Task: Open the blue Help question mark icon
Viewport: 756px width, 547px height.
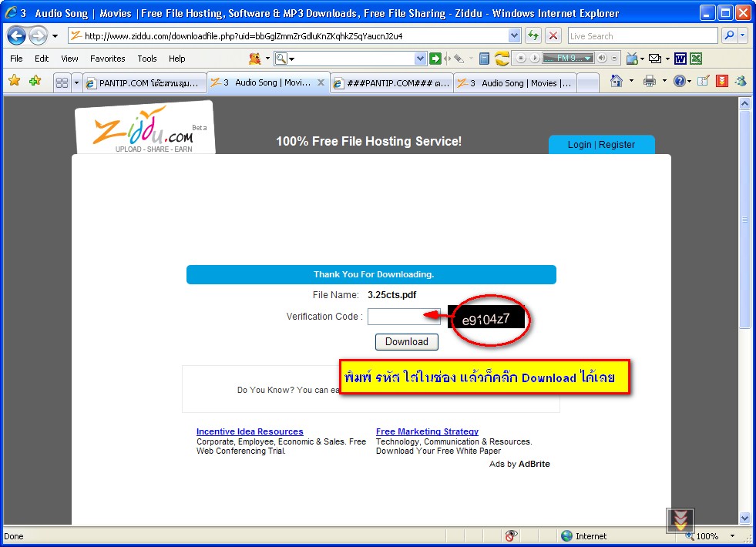Action: (680, 81)
